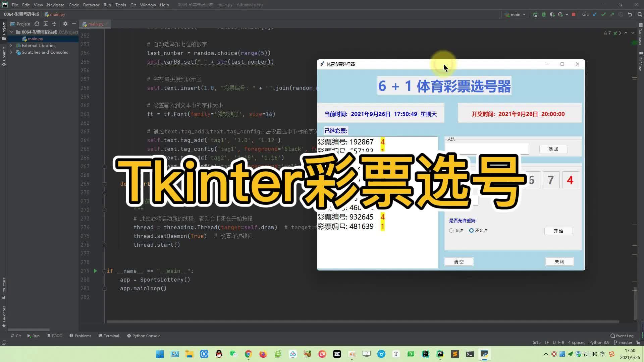Select the 不允许 radio button
Screen dimensions: 644x362
[x=471, y=231]
